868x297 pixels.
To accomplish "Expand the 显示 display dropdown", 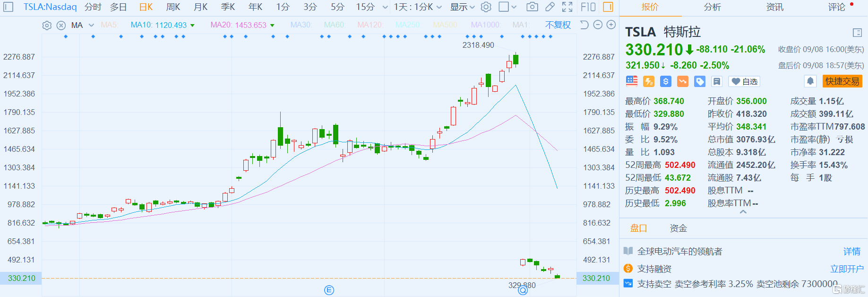I will click(462, 7).
